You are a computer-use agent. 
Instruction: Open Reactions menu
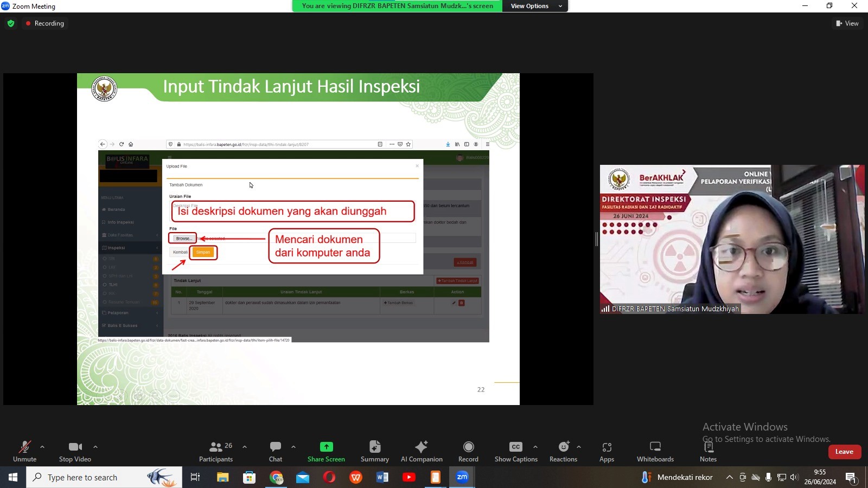563,451
